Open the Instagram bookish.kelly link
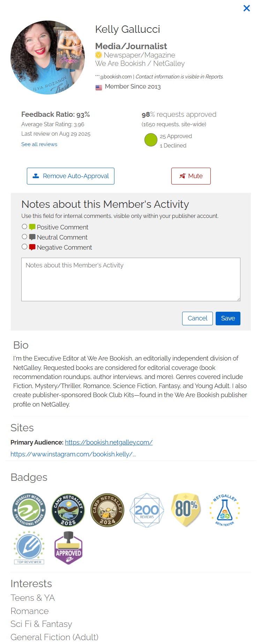The height and width of the screenshot is (644, 261). 73,454
